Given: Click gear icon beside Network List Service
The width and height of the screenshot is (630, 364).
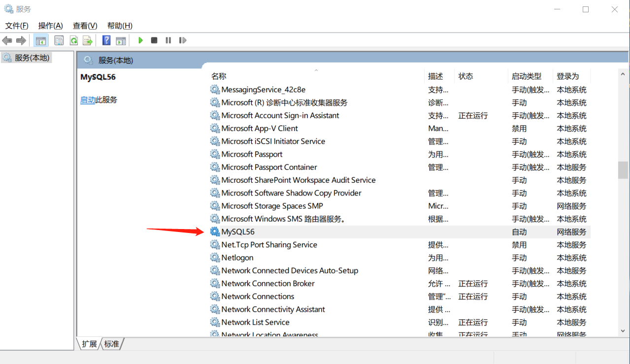Looking at the screenshot, I should pos(215,322).
